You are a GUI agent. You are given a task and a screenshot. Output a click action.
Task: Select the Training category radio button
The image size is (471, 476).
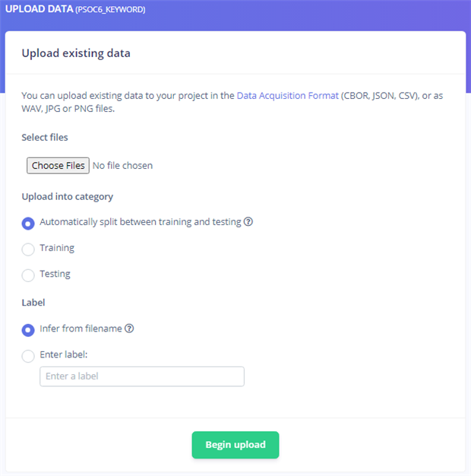28,249
